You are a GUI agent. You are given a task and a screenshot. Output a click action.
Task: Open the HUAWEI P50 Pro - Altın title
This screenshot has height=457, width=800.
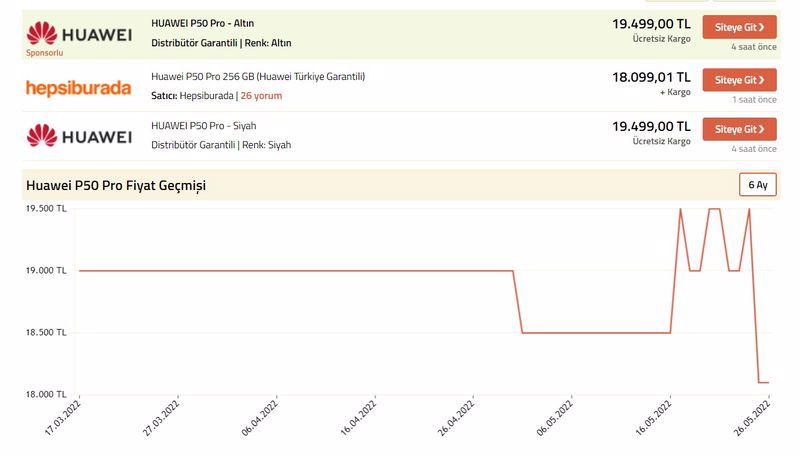click(203, 23)
